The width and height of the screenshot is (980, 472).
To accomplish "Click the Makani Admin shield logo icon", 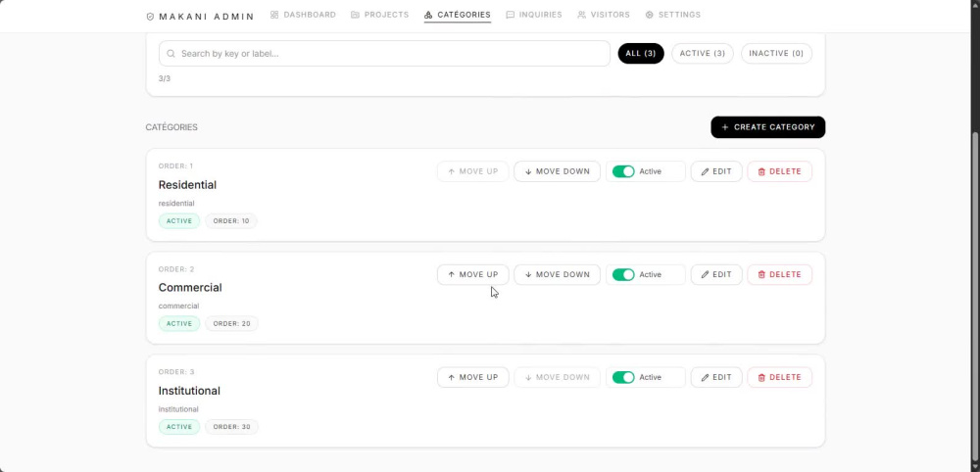I will 150,17.
